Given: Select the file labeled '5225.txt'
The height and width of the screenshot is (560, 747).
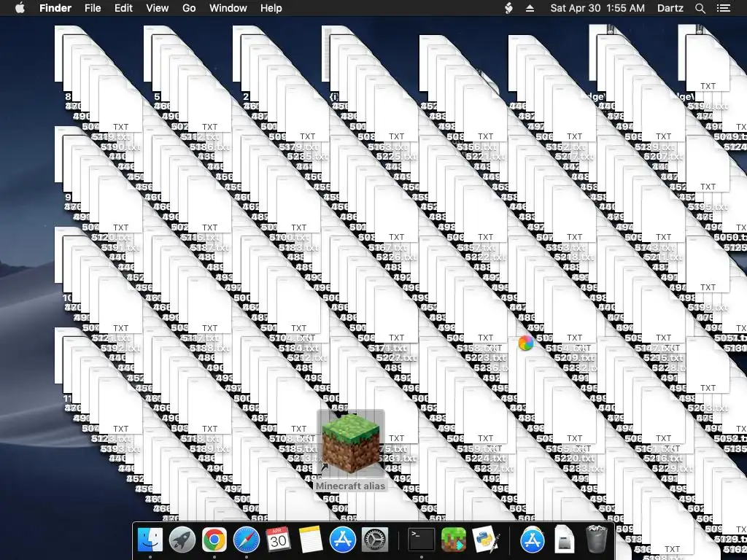Looking at the screenshot, I should tap(396, 157).
